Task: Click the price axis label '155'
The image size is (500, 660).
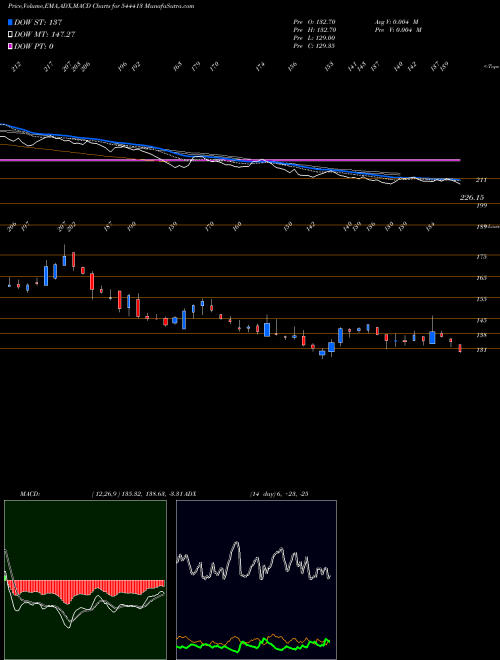Action: (481, 299)
